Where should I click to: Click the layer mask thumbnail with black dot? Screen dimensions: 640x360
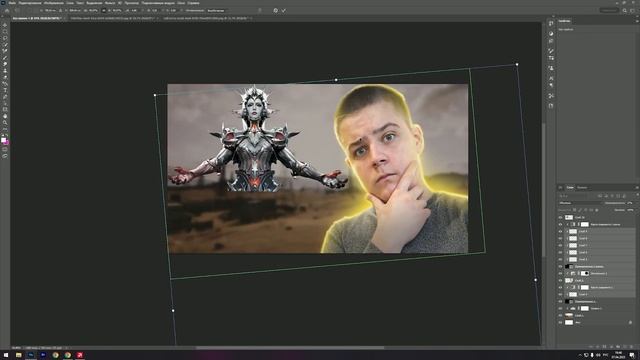(585, 273)
